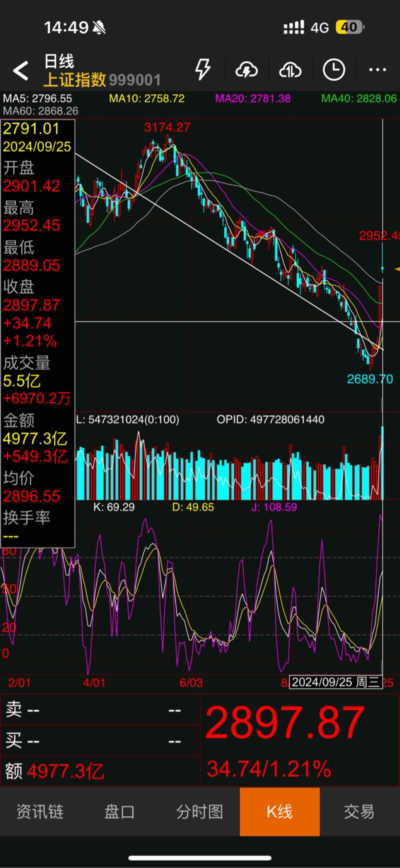The width and height of the screenshot is (400, 868).
Task: Open the three-dot more menu
Action: coord(377,70)
